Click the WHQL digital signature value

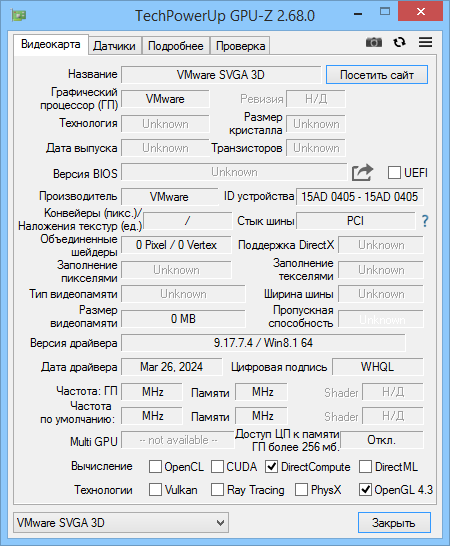378,367
